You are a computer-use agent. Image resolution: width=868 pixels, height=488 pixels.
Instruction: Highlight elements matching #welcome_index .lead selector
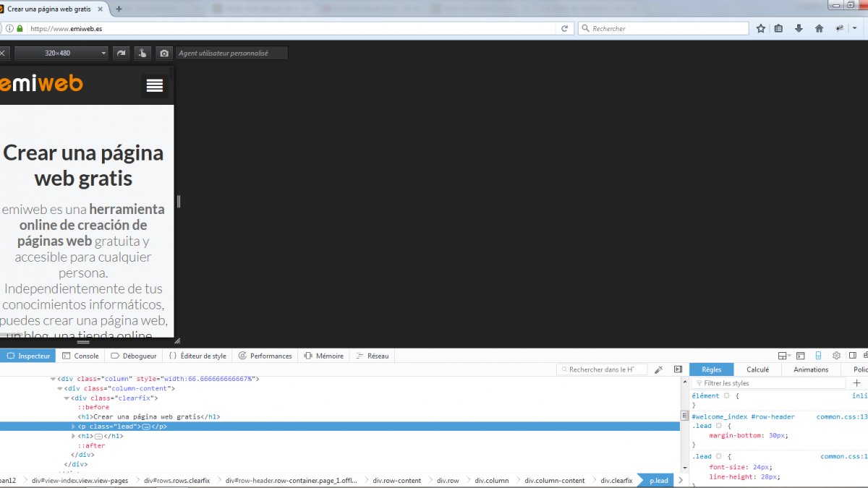pyautogui.click(x=718, y=426)
